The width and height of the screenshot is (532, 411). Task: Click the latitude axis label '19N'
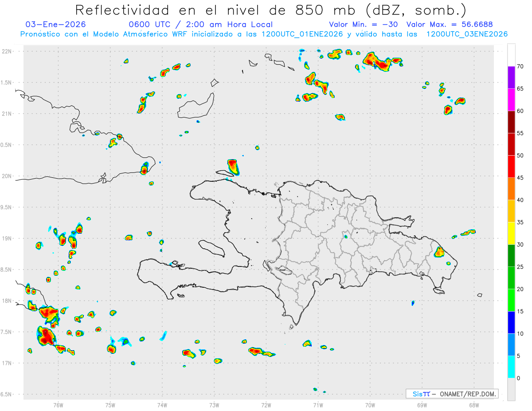tap(7, 239)
